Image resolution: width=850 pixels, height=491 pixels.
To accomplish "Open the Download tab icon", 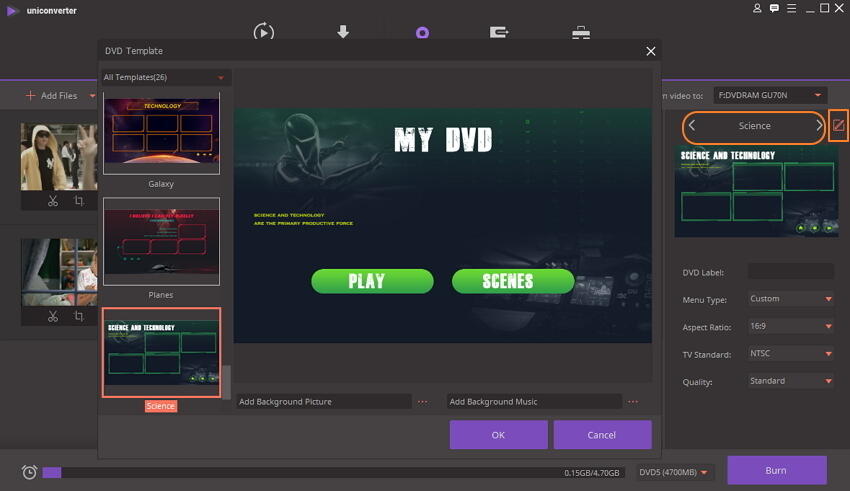I will pyautogui.click(x=343, y=31).
